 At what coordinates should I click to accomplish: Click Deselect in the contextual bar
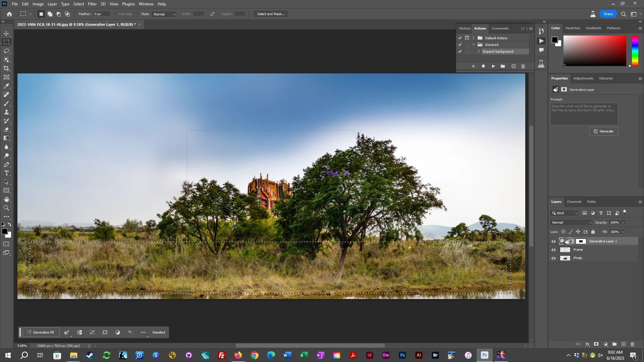[x=159, y=333]
